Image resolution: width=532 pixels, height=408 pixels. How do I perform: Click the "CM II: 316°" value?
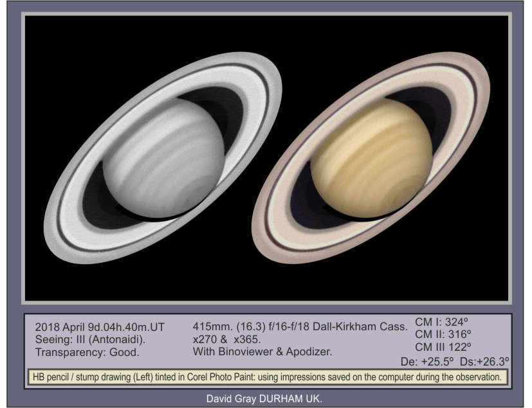pos(443,334)
